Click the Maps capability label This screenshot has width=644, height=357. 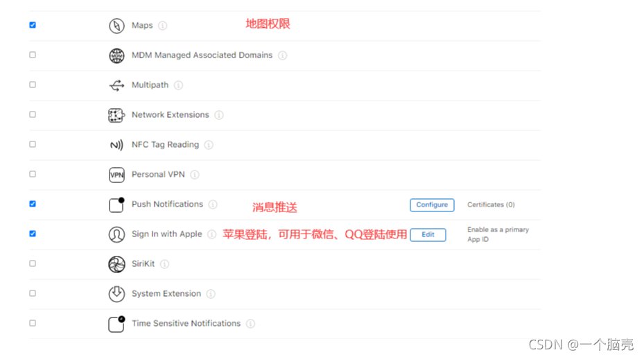142,26
